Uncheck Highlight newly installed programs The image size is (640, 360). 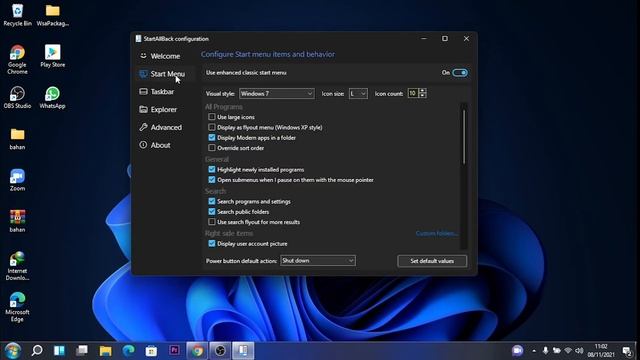point(211,169)
